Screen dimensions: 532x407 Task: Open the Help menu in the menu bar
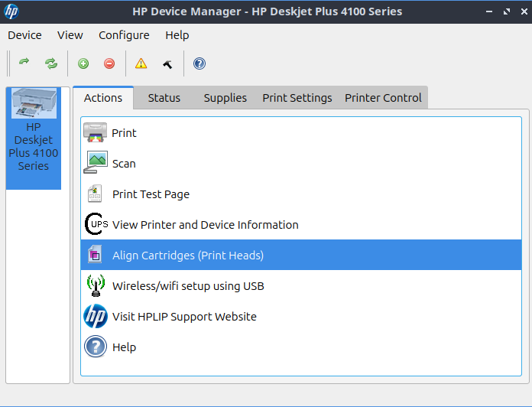(x=177, y=35)
